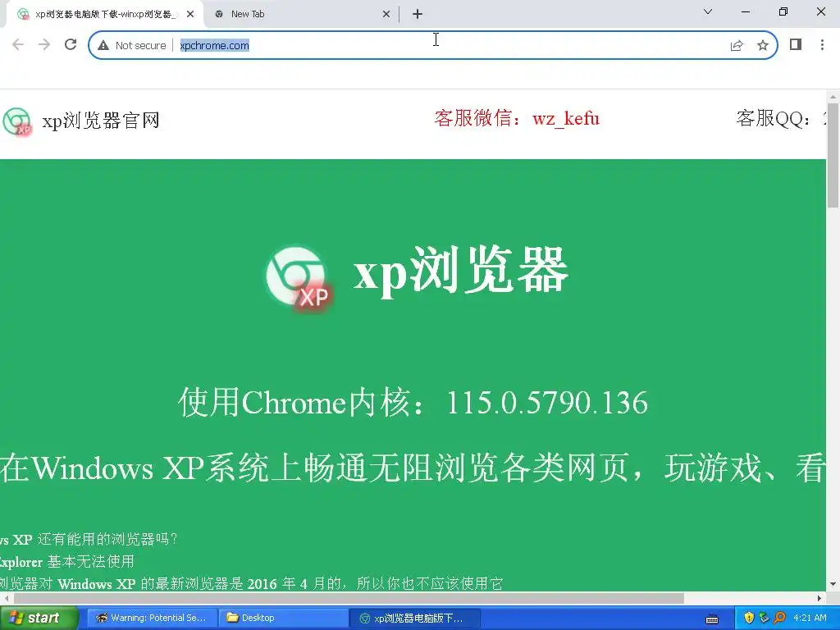840x630 pixels.
Task: Click the vertical scrollbar up arrow
Action: coord(833,97)
